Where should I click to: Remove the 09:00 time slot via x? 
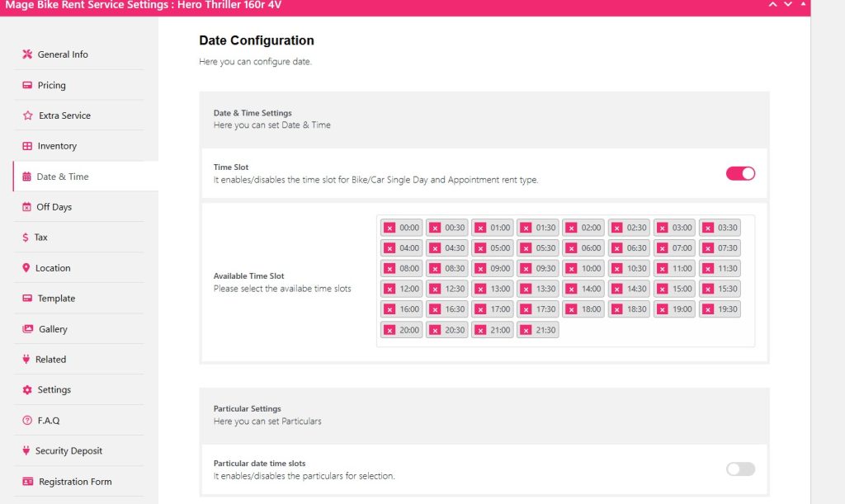[x=480, y=269]
